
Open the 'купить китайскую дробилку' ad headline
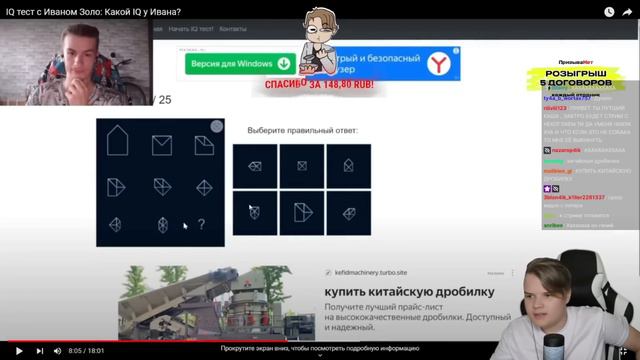click(x=409, y=292)
